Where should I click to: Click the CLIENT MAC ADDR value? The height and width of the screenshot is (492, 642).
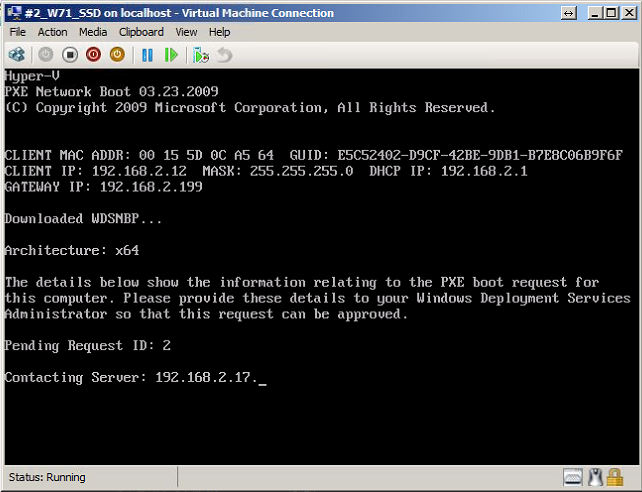point(206,155)
